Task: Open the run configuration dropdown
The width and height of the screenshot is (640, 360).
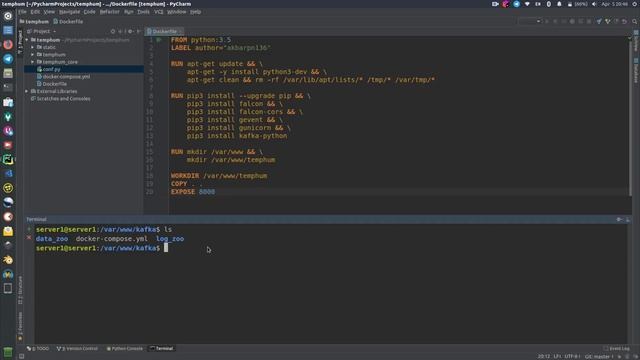Action: (530, 21)
